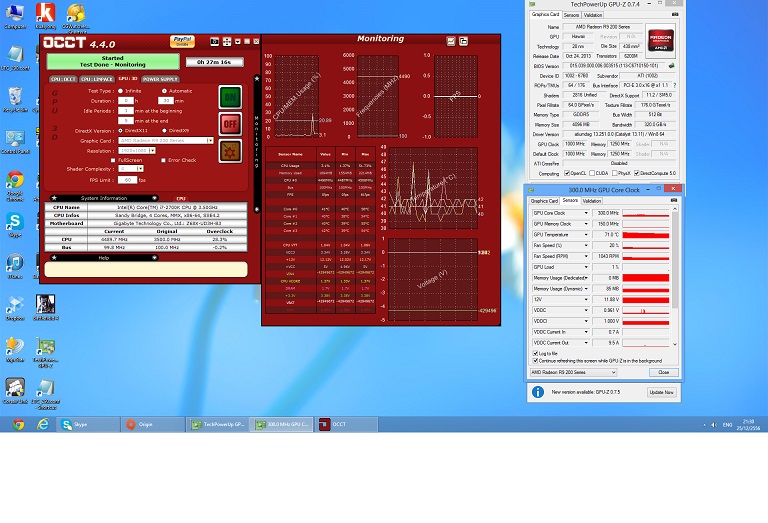The image size is (768, 523).
Task: Click the FPS Limit input field
Action: tap(127, 180)
